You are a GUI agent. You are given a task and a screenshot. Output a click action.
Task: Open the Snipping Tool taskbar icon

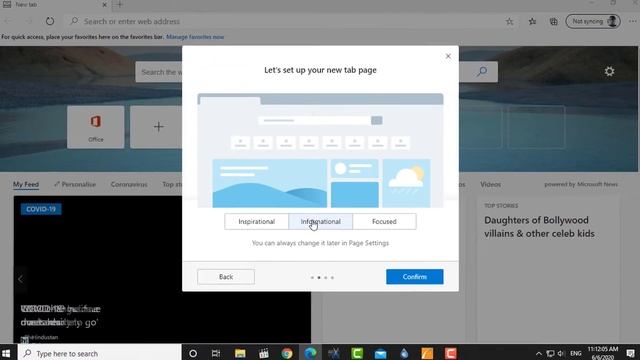[333, 353]
